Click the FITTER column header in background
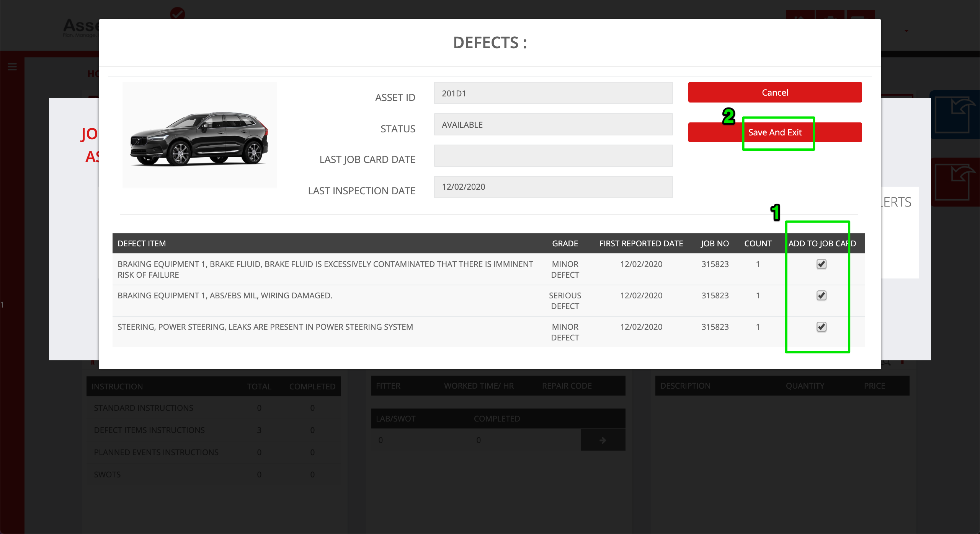The width and height of the screenshot is (980, 534). point(388,386)
